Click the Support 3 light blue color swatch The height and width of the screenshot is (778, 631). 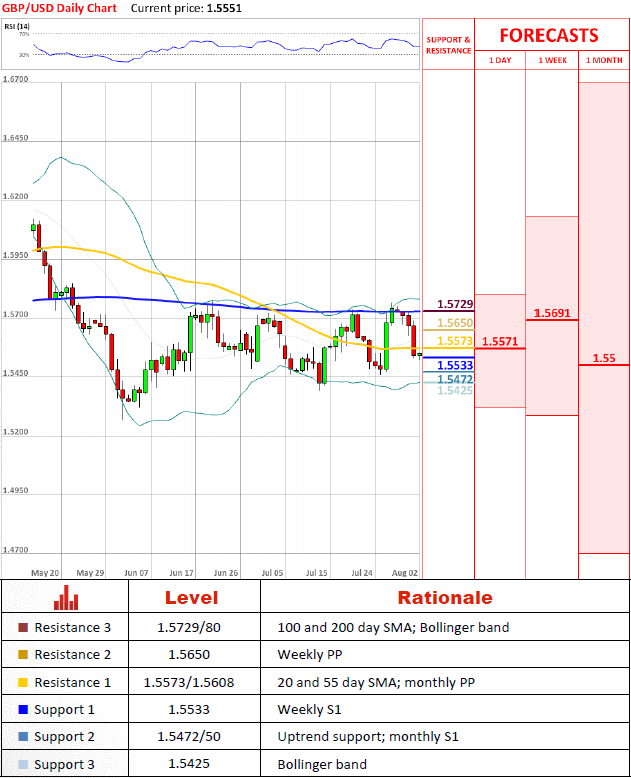click(23, 764)
